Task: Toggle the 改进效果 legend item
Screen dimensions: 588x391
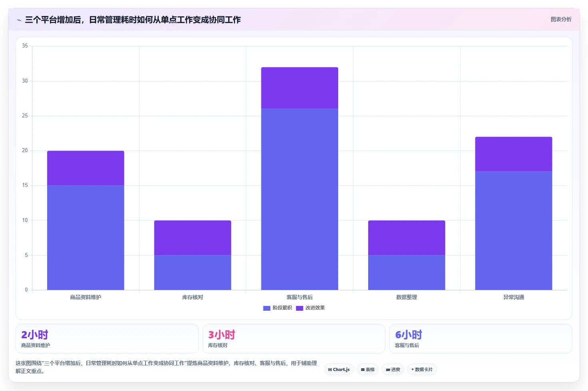Action: point(310,308)
